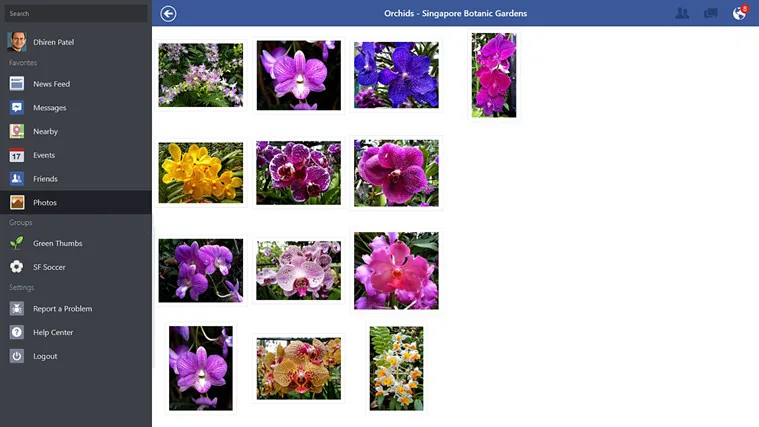Click Report a Problem link
The image size is (759, 427).
point(62,309)
